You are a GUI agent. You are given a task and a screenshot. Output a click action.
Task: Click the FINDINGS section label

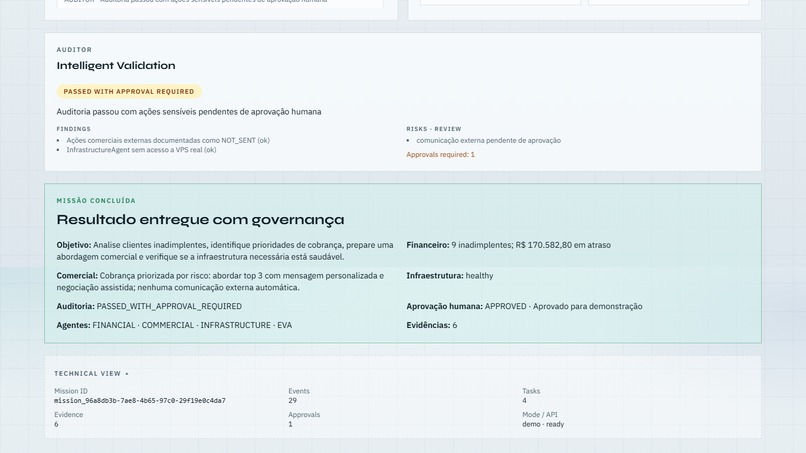(74, 129)
